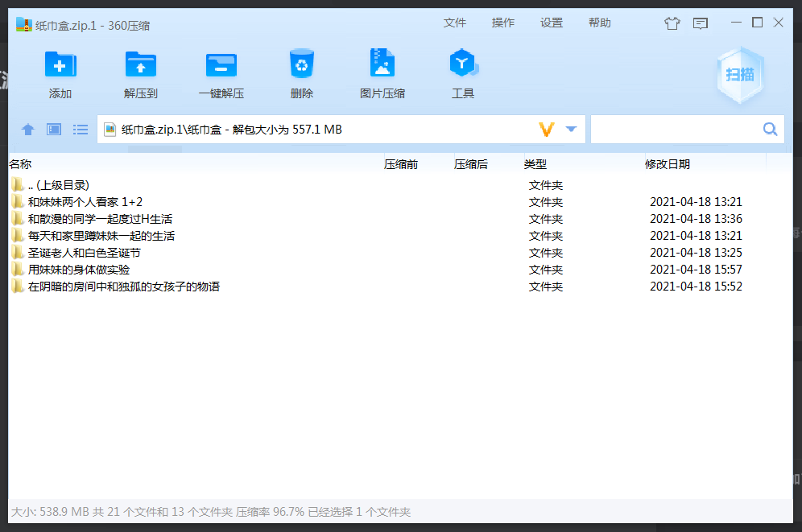Select the folder 每天和家里蹲妹妹一起的生活
This screenshot has width=802, height=532.
tap(101, 236)
